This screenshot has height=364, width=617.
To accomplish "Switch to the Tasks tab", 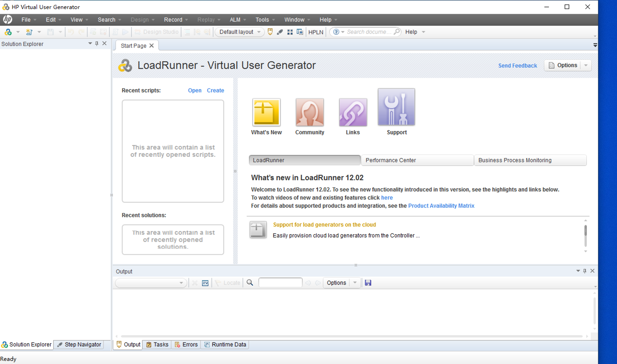I will coord(157,345).
